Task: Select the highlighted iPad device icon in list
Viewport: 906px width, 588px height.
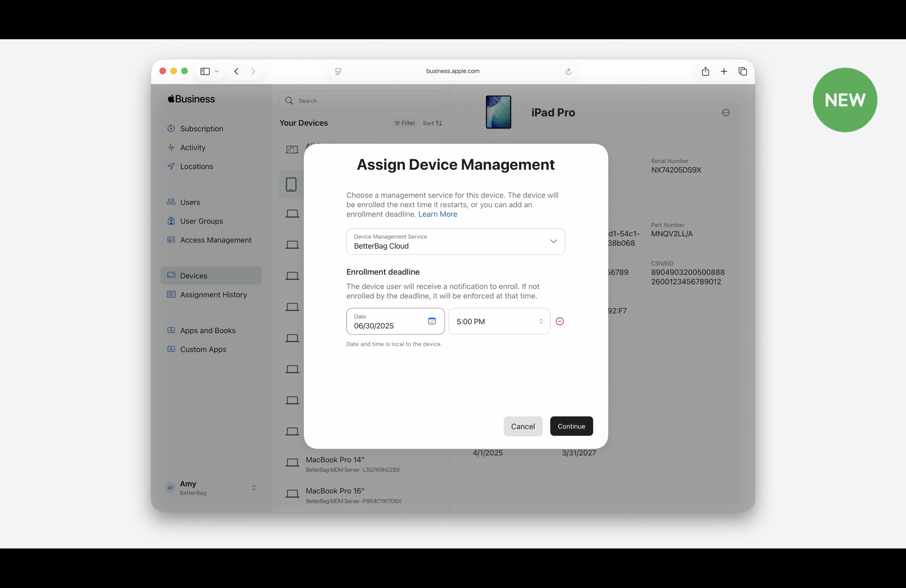Action: click(291, 184)
